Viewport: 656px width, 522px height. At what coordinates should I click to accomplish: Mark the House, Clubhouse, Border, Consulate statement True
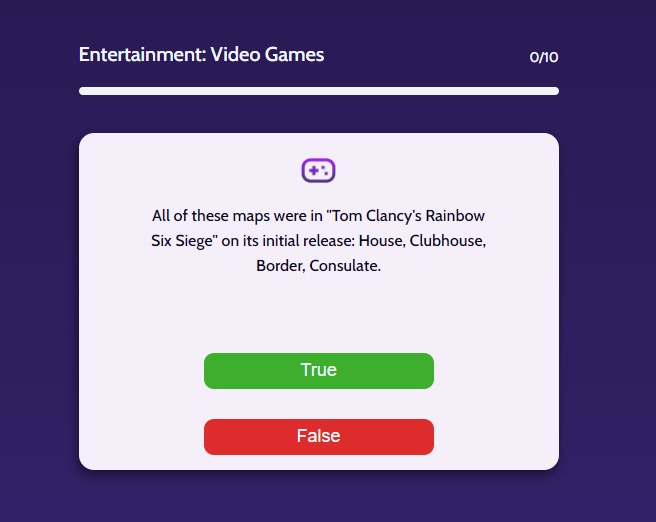tap(319, 371)
